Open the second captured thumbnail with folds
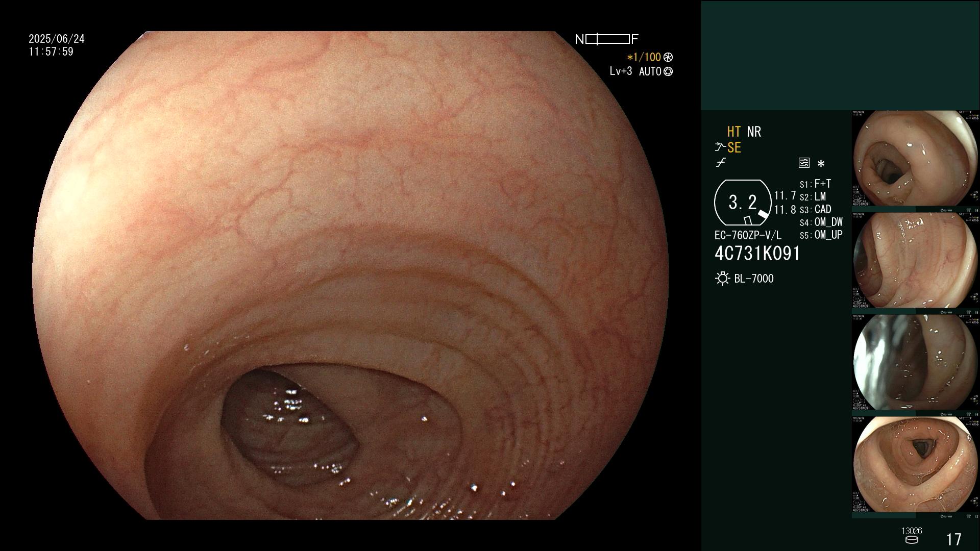The image size is (980, 551). click(915, 260)
